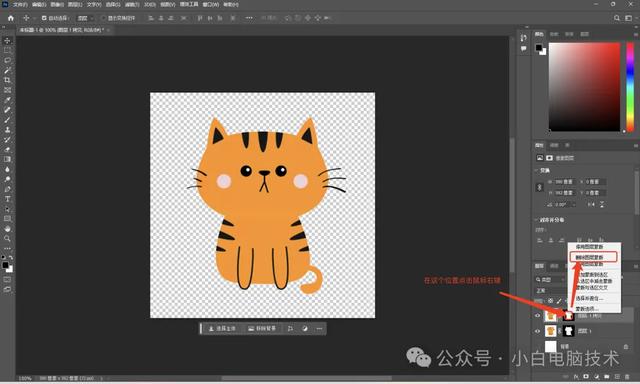Click the Home icon in options bar
The image size is (640, 384).
click(x=11, y=18)
